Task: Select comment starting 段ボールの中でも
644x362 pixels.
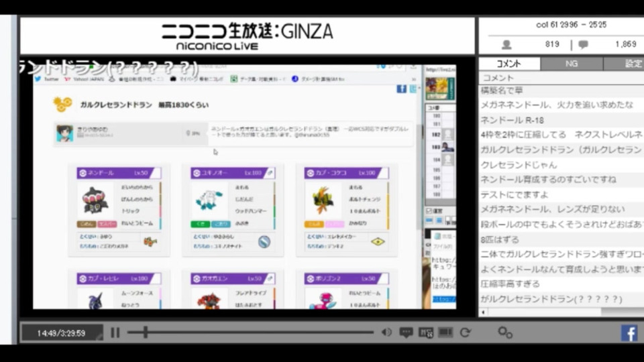Action: tap(561, 225)
